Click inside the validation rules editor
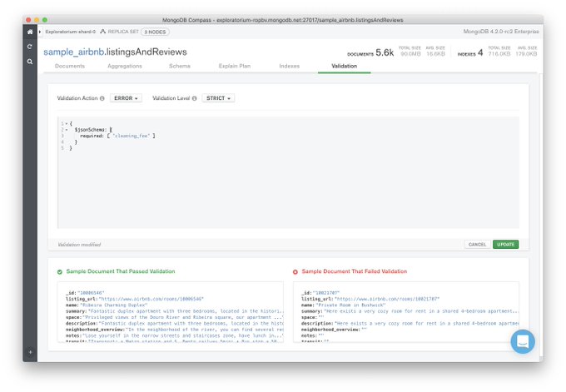The height and width of the screenshot is (392, 566). coord(288,172)
